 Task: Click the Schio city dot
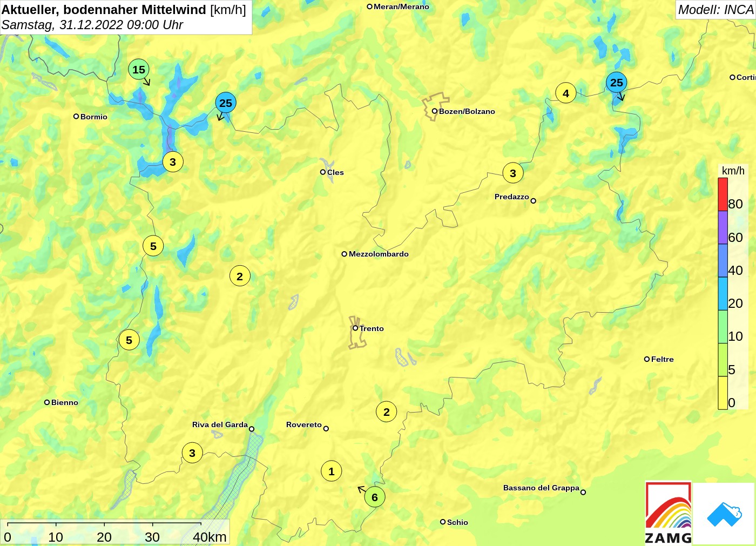[443, 522]
